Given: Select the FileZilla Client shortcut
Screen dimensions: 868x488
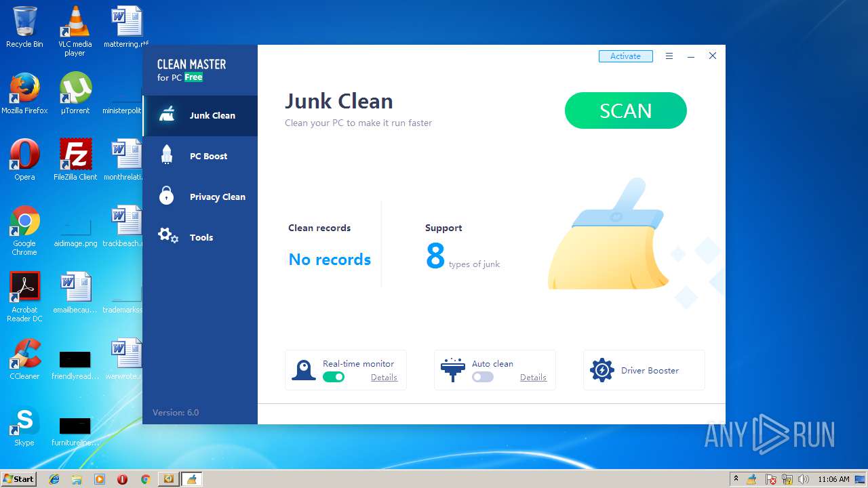Looking at the screenshot, I should (x=75, y=160).
